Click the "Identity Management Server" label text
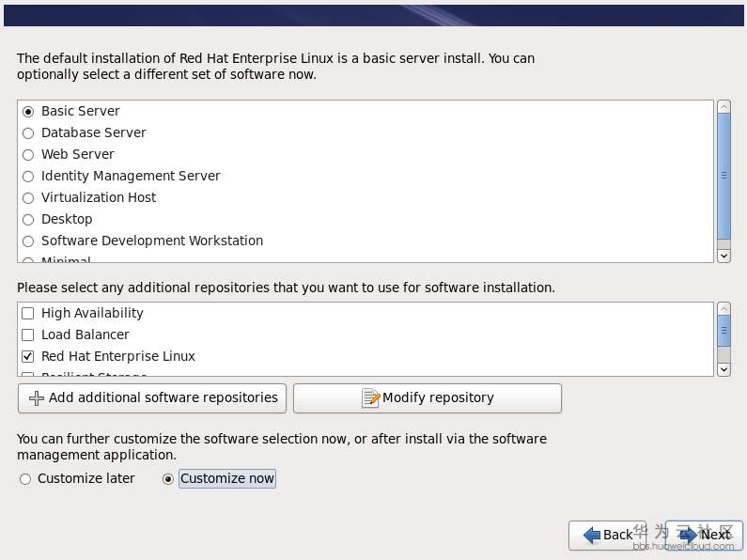 click(131, 177)
